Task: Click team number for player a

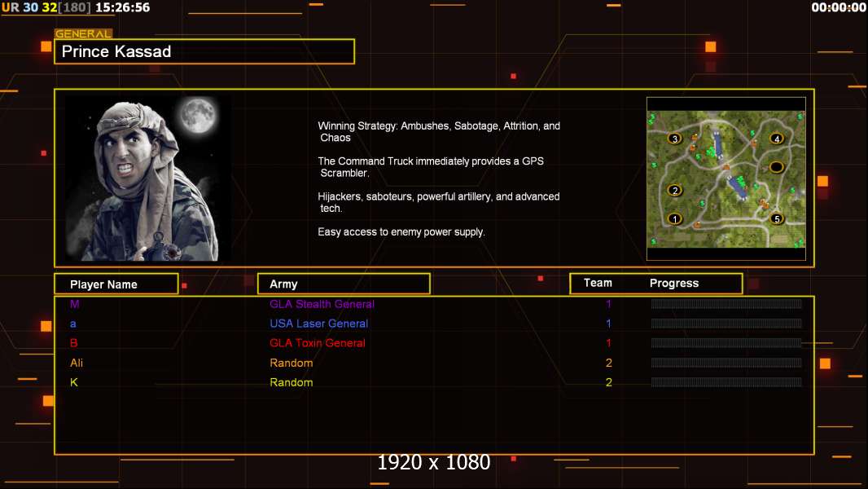Action: pos(608,324)
